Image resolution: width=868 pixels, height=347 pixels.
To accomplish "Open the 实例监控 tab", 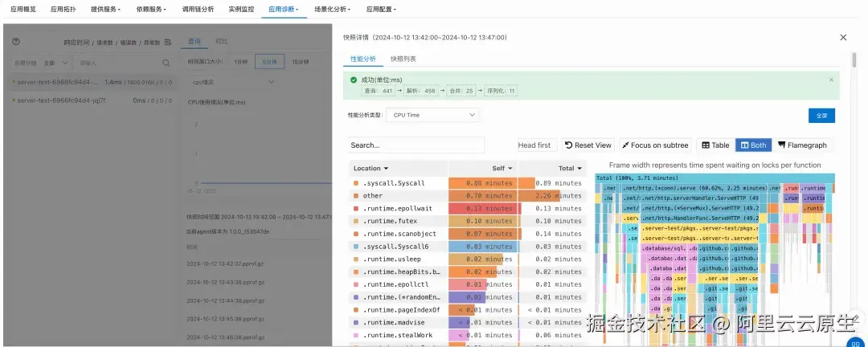I will click(241, 10).
